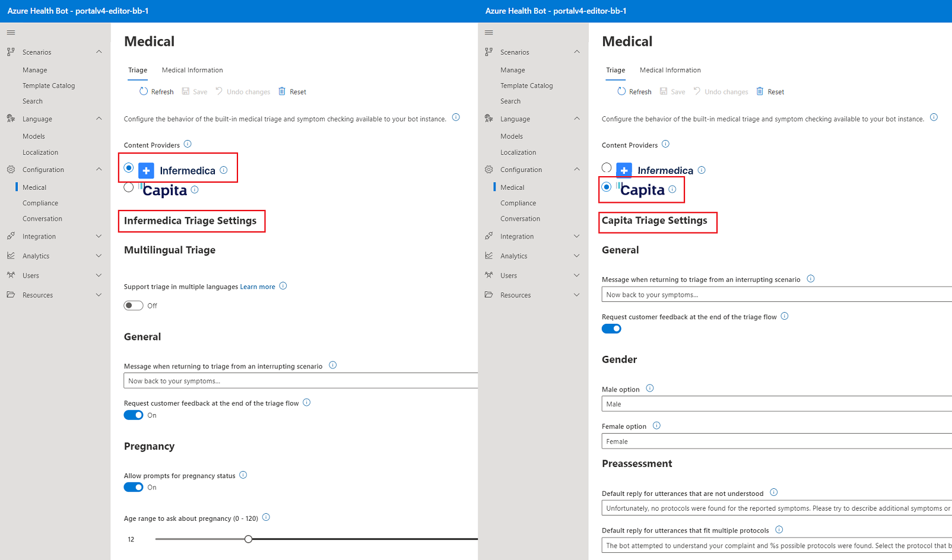Open Medical Information tab in left panel
Image resolution: width=952 pixels, height=560 pixels.
(x=192, y=70)
